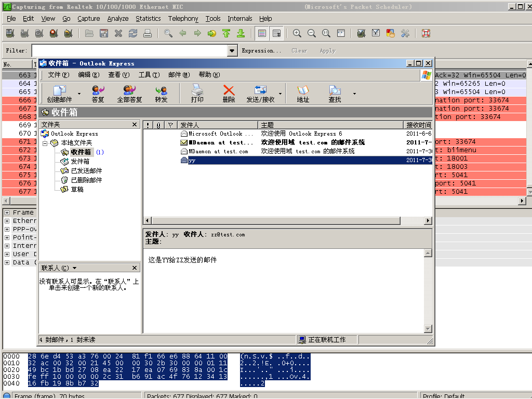Click Wireshark start capture toolbar icon
Viewport: 532px width, 399px height.
click(39, 33)
